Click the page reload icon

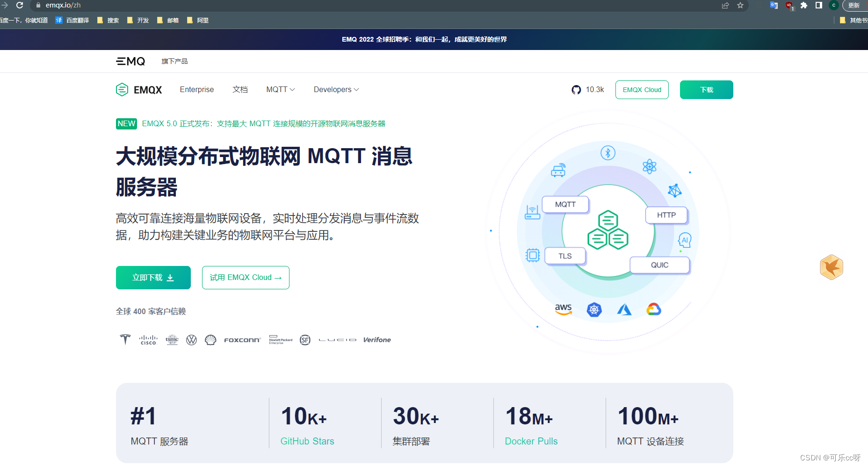click(19, 6)
